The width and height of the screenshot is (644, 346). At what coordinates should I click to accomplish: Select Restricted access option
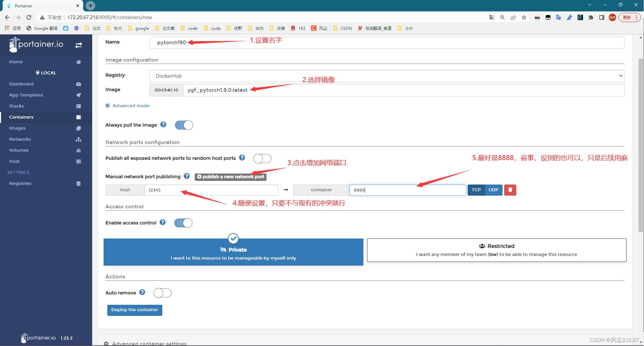click(497, 250)
